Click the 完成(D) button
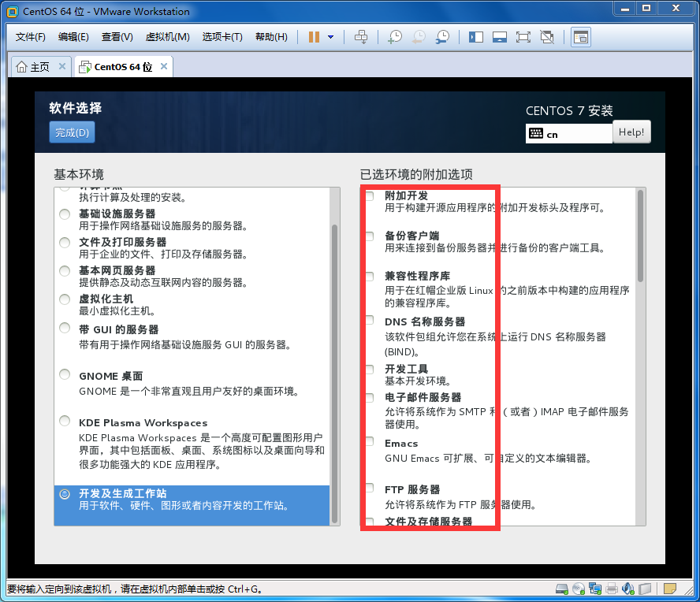 (x=72, y=132)
